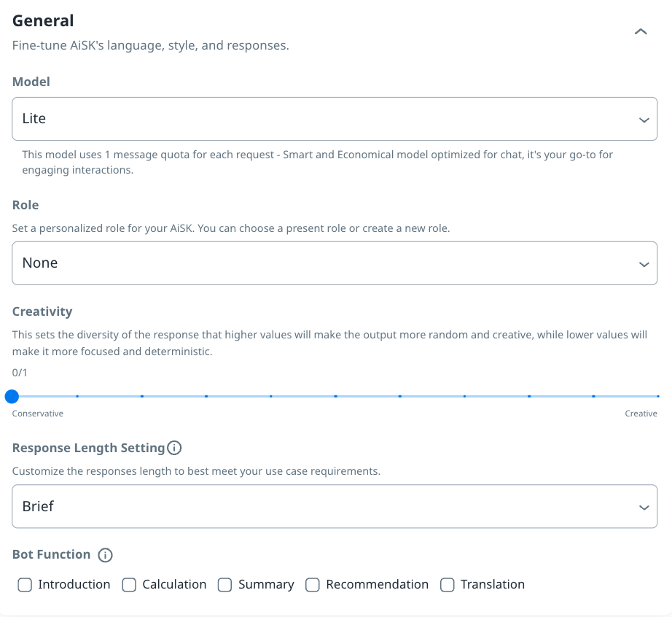Image resolution: width=672 pixels, height=617 pixels.
Task: Click the Response Length Setting info icon
Action: pos(174,448)
